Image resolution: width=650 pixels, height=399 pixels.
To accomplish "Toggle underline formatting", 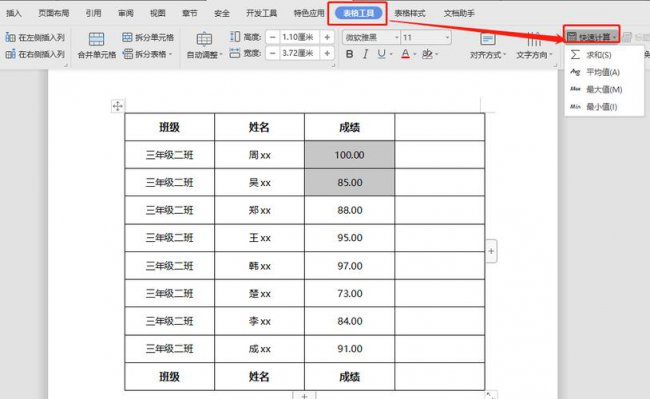I will 381,54.
